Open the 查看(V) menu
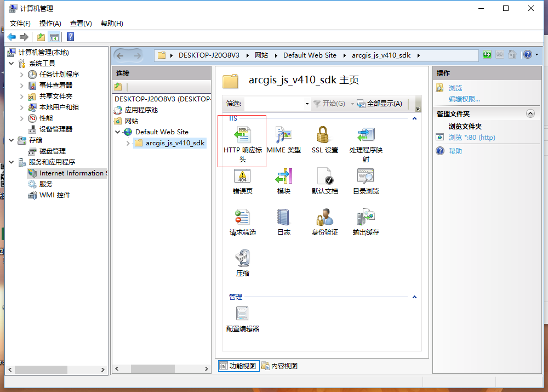The image size is (548, 392). 80,23
